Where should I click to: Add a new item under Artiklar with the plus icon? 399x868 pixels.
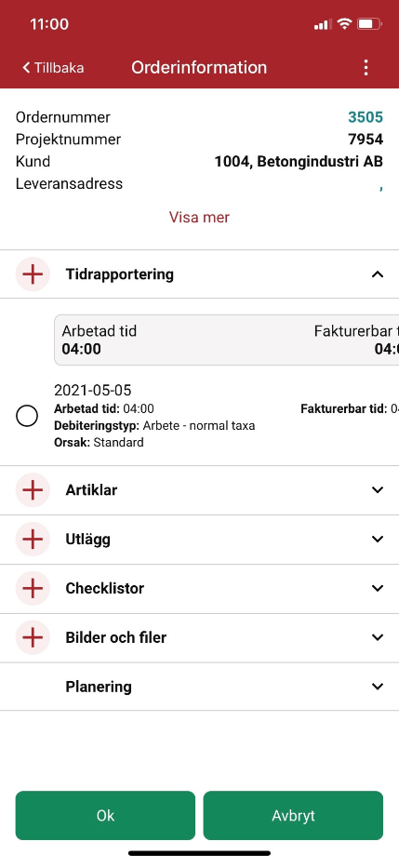point(33,490)
